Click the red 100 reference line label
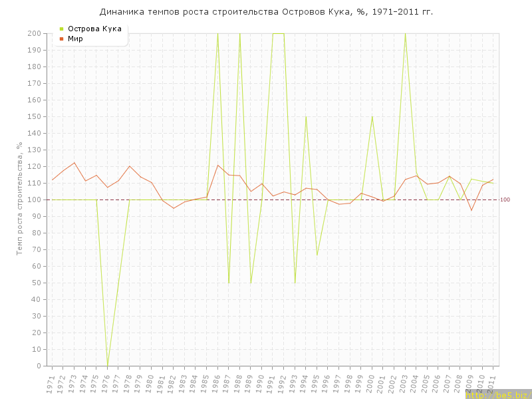 (505, 200)
